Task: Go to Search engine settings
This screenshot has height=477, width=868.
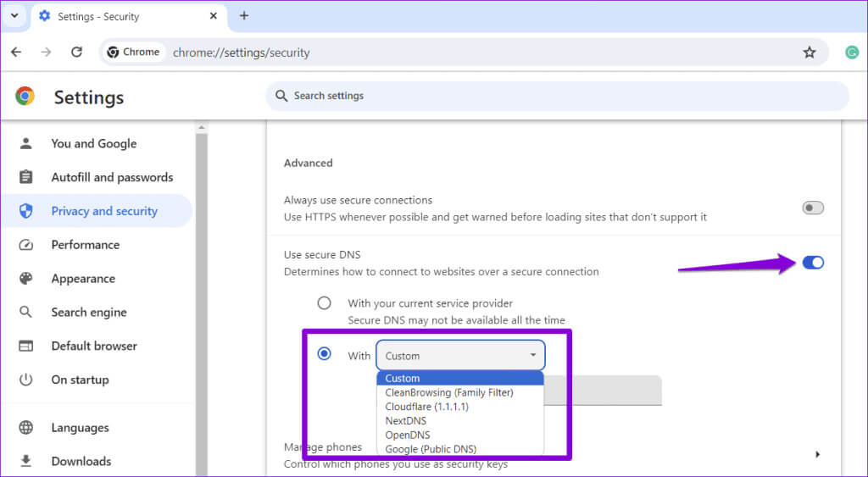Action: click(88, 312)
